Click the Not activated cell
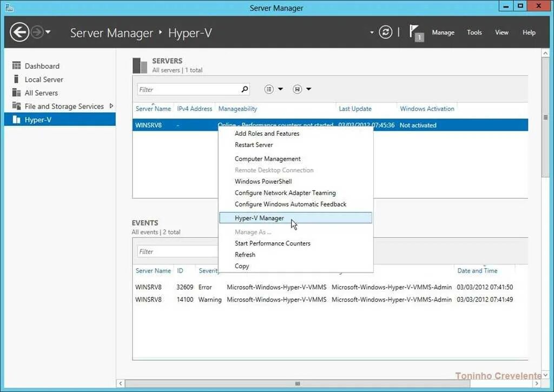Image resolution: width=554 pixels, height=392 pixels. coord(418,125)
